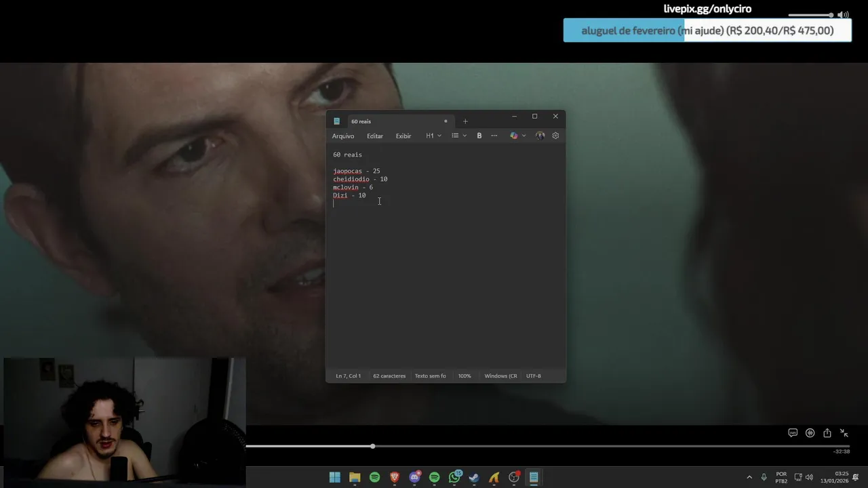Close the Notepad window
The image size is (868, 488).
(555, 117)
